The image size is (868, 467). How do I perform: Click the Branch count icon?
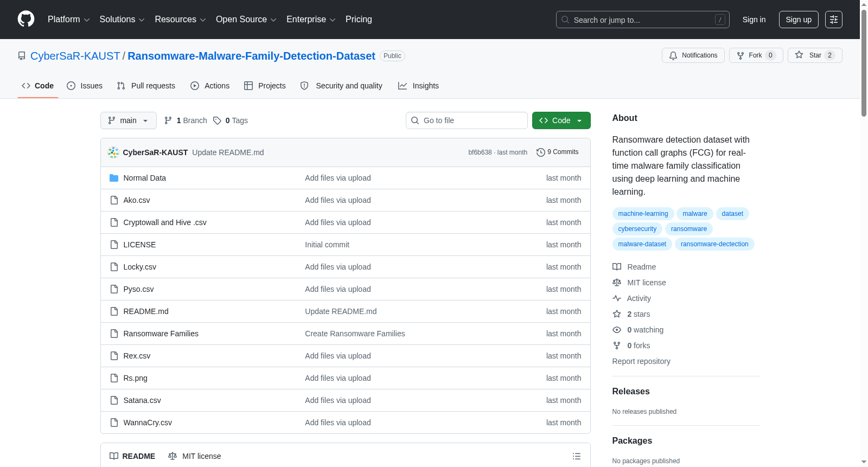pos(168,120)
